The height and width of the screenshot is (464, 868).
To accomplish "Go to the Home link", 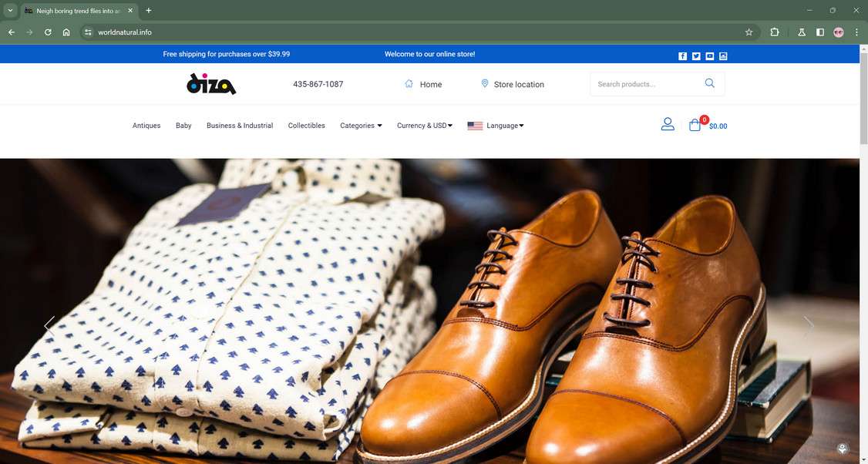I will 423,84.
